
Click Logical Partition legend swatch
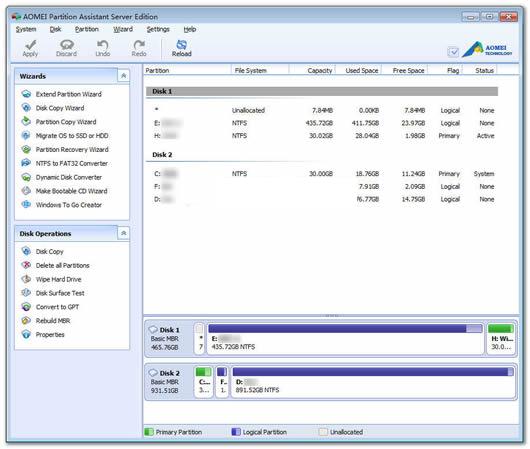click(236, 432)
